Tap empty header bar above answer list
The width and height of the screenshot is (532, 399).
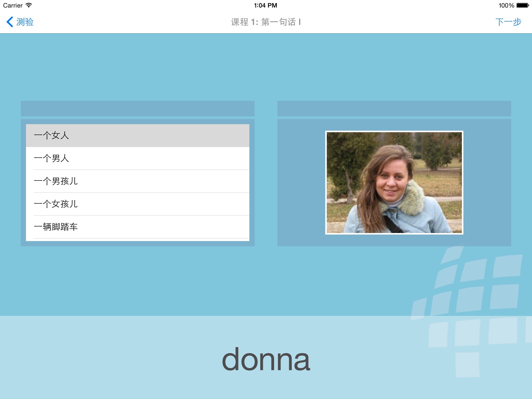137,109
